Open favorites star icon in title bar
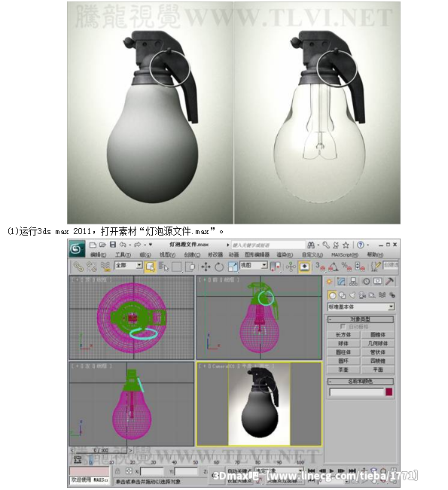This screenshot has height=490, width=448. pyautogui.click(x=346, y=245)
